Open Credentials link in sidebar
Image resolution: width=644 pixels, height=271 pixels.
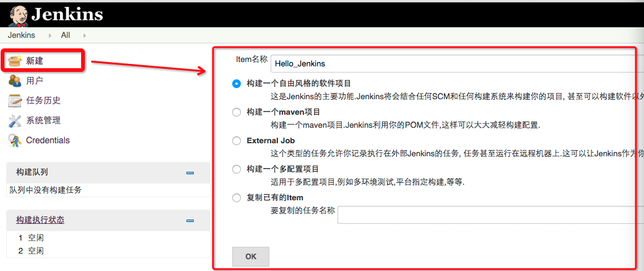tap(48, 140)
